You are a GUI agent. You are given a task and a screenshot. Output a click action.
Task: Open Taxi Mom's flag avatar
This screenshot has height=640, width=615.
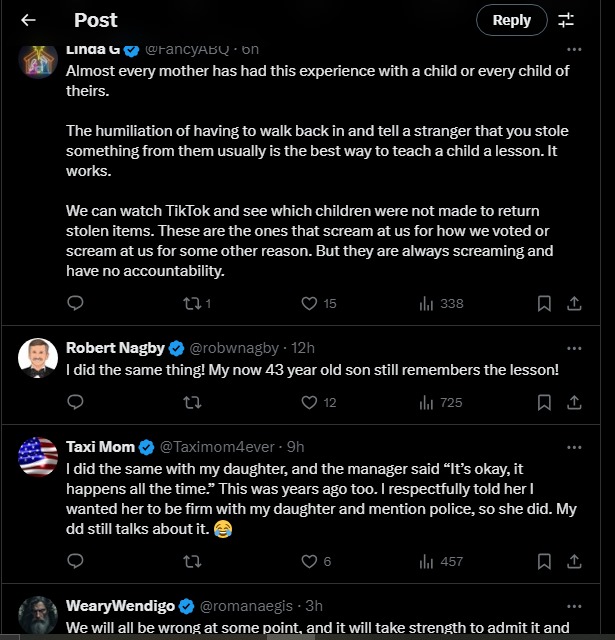[x=38, y=456]
